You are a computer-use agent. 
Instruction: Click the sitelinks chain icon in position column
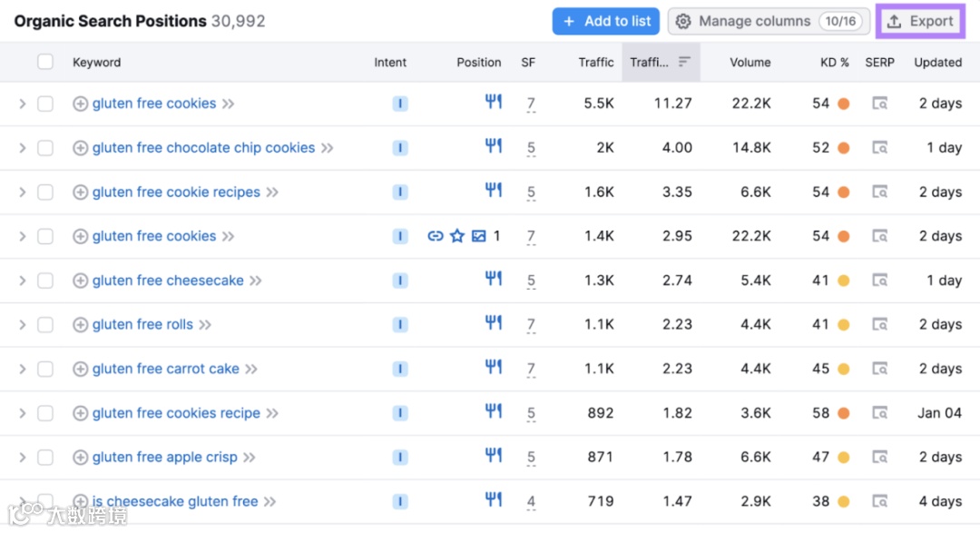[436, 236]
